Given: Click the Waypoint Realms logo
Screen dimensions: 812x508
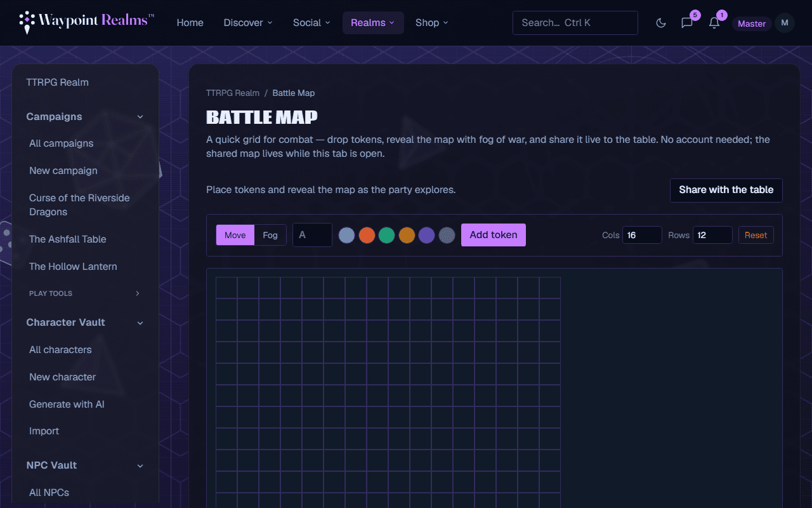Looking at the screenshot, I should click(86, 22).
